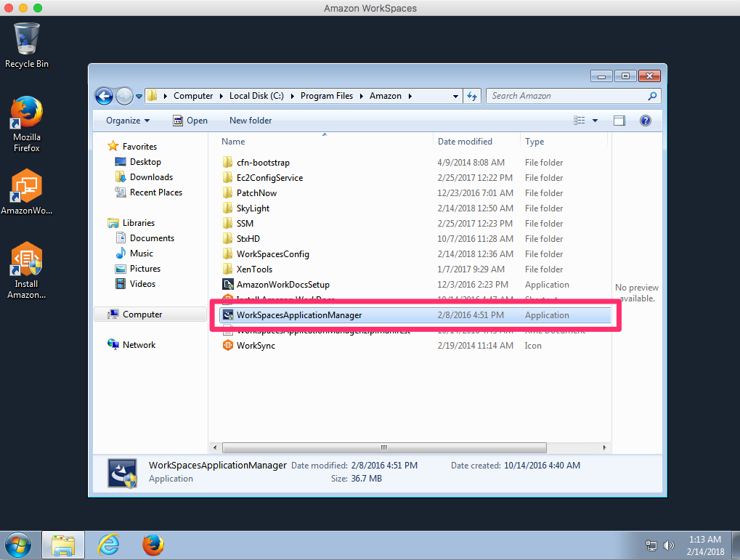Open the change-view dropdown arrow
This screenshot has width=740, height=560.
(593, 120)
